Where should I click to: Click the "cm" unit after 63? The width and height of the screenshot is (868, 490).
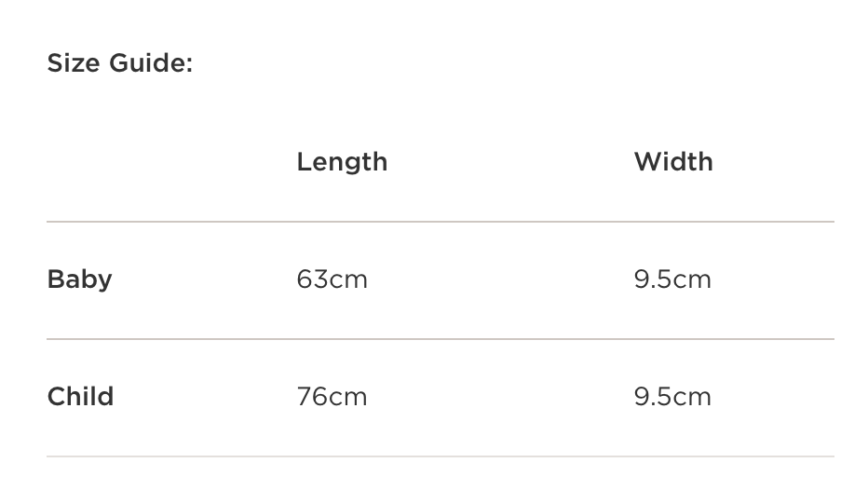pyautogui.click(x=349, y=279)
